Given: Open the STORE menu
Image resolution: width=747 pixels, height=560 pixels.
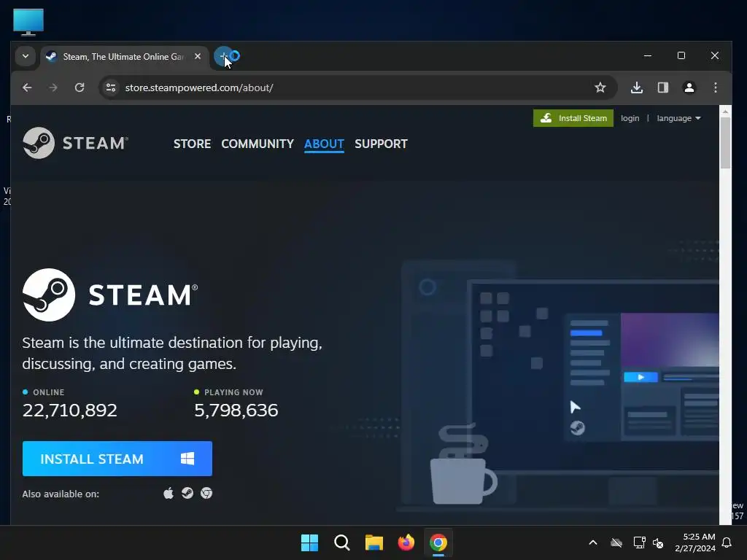Looking at the screenshot, I should (192, 144).
